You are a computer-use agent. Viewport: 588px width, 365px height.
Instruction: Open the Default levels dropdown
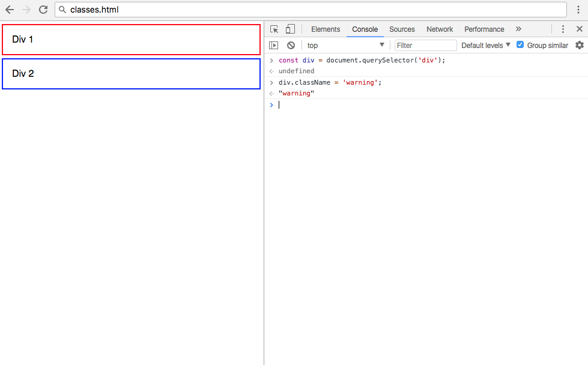tap(485, 45)
